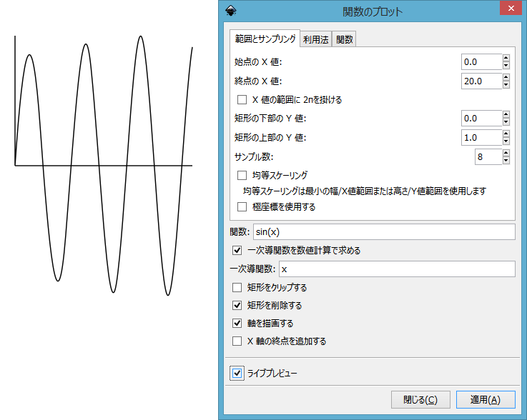This screenshot has height=420, width=527.
Task: Select the 範囲とサンプリング tab
Action: click(265, 39)
